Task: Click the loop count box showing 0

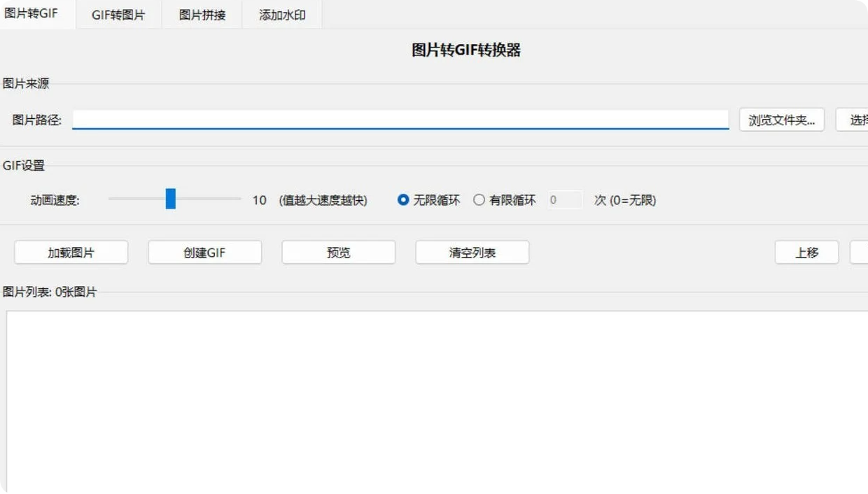Action: tap(565, 199)
